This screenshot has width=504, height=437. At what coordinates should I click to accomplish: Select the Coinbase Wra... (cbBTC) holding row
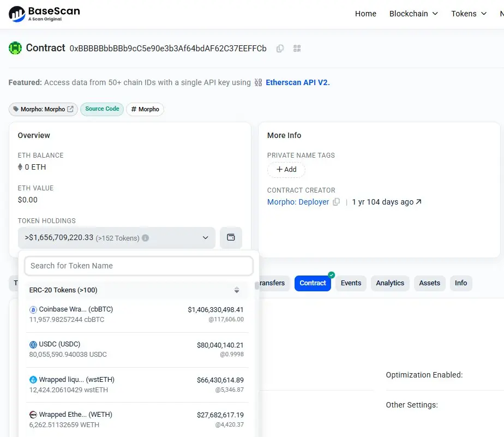[x=136, y=314]
